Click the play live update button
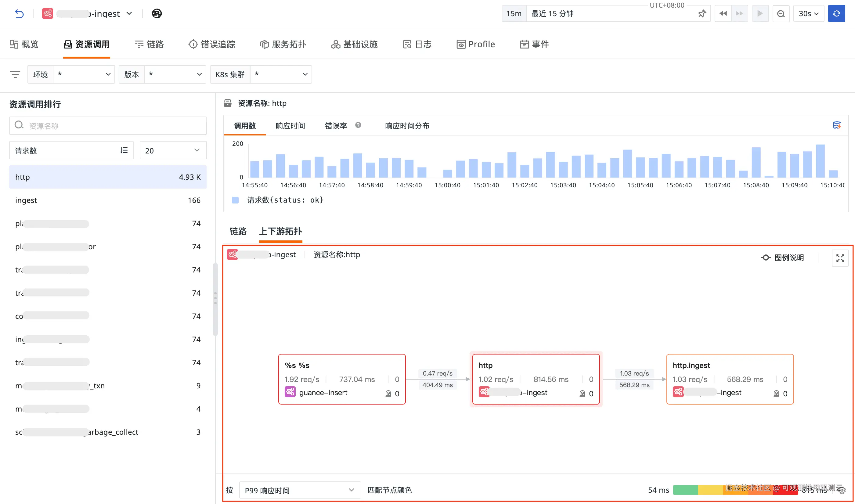 coord(760,14)
